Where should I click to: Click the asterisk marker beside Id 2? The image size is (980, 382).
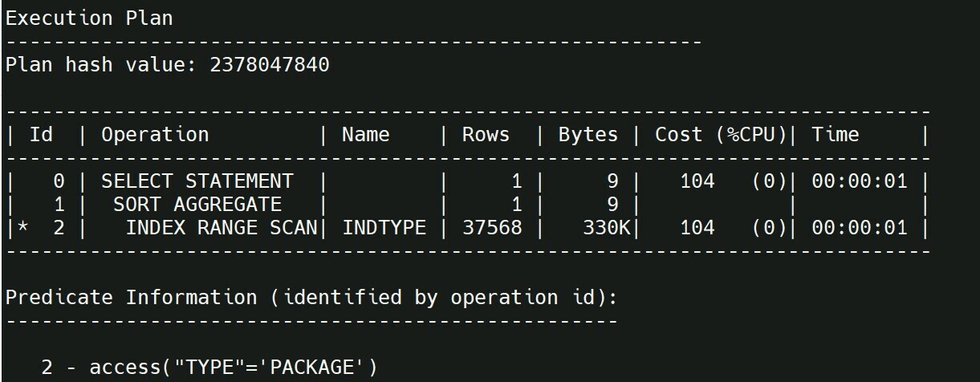point(22,226)
